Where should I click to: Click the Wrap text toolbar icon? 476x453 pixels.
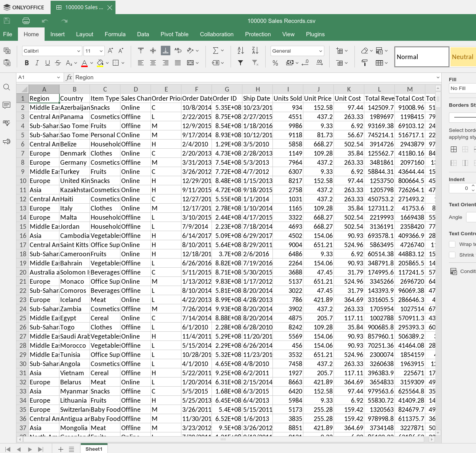point(178,51)
